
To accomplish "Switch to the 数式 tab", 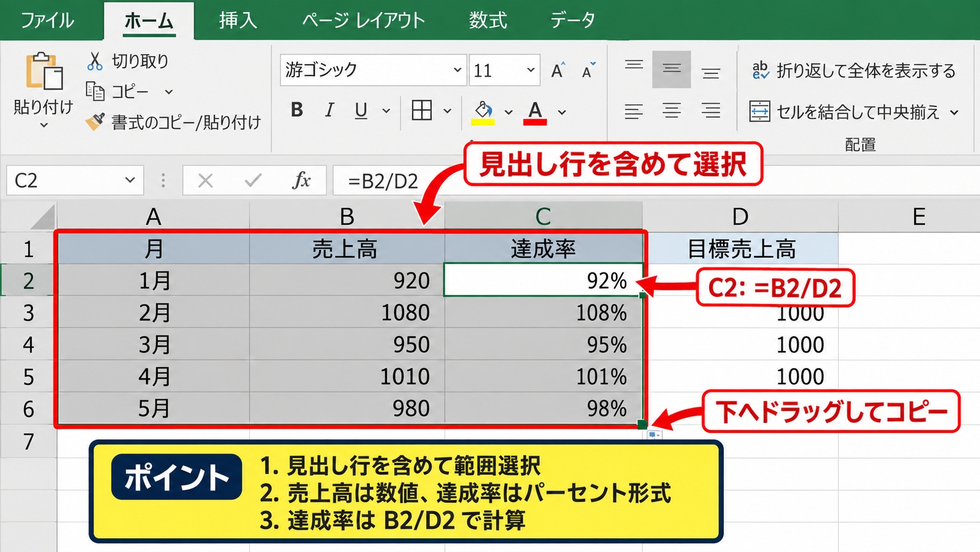I will [488, 21].
